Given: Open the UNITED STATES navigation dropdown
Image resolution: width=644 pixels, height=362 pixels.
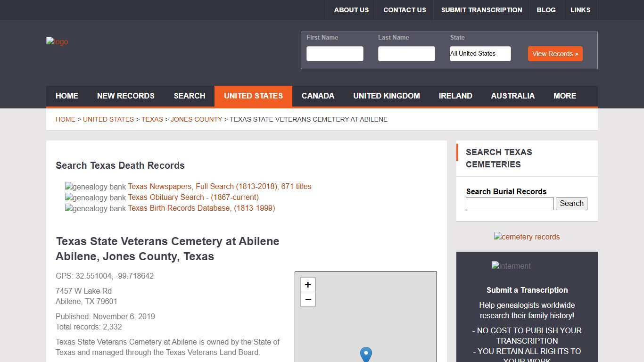Looking at the screenshot, I should 253,96.
